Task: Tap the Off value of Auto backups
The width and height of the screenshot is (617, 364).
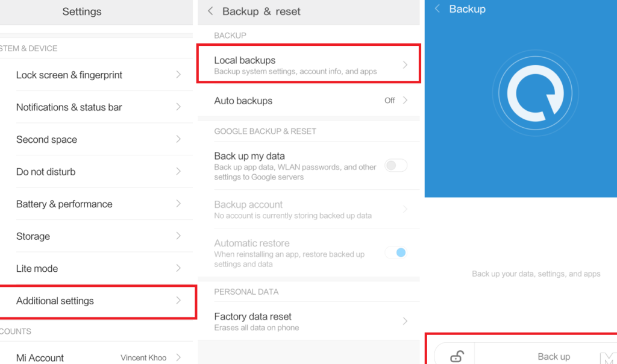Action: (x=390, y=101)
